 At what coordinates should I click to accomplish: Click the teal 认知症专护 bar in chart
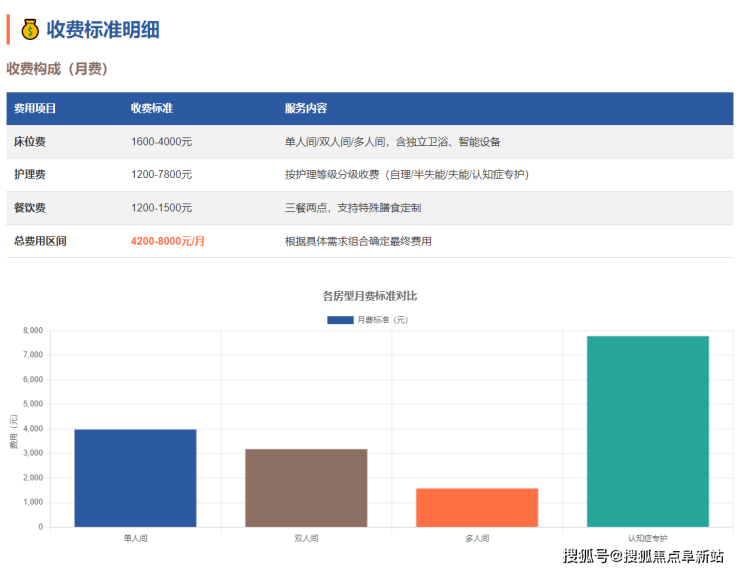click(648, 431)
